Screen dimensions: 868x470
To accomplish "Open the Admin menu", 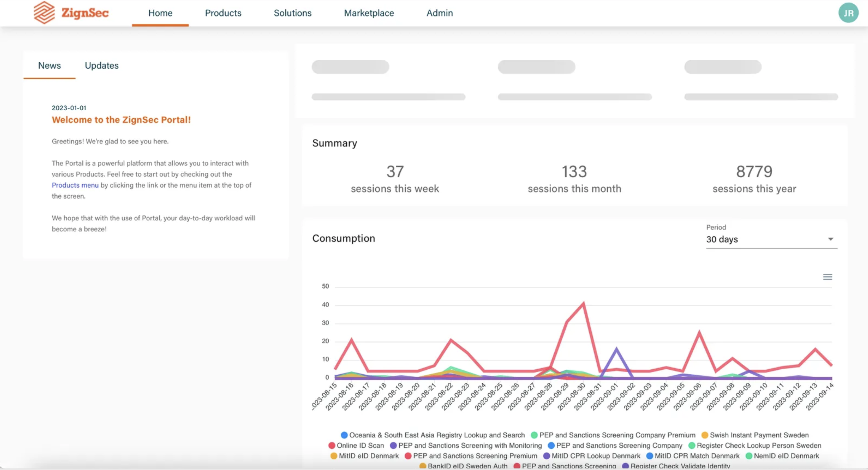I will tap(439, 13).
